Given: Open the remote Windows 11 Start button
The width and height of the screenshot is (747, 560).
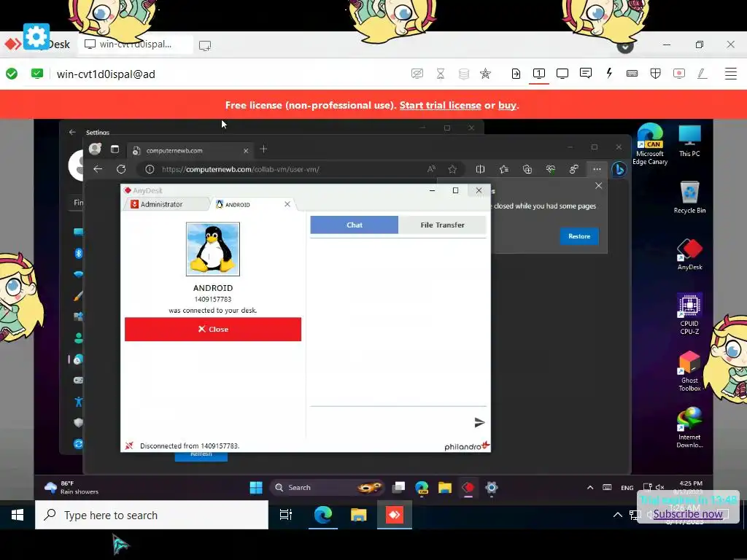Looking at the screenshot, I should tap(256, 488).
